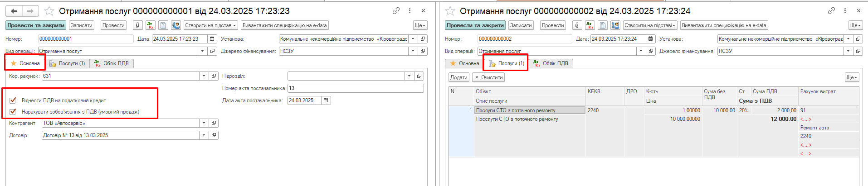
Task: Click the Додати button above services table
Action: [x=459, y=77]
